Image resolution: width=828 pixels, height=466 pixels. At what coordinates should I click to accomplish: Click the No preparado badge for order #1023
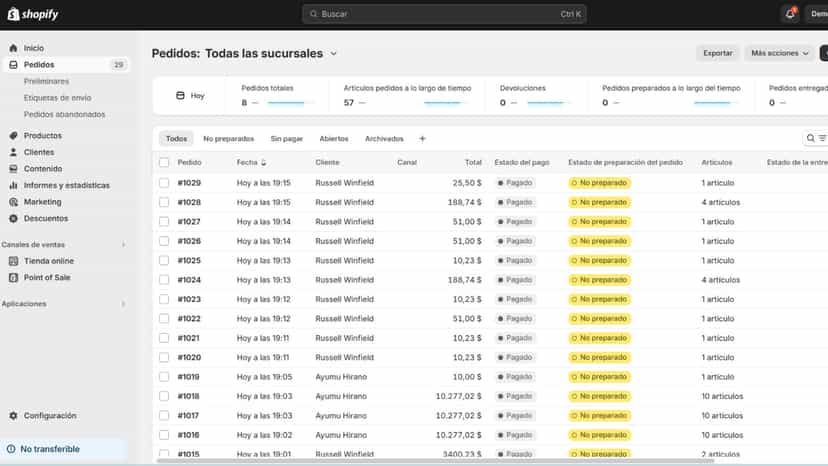pos(599,299)
